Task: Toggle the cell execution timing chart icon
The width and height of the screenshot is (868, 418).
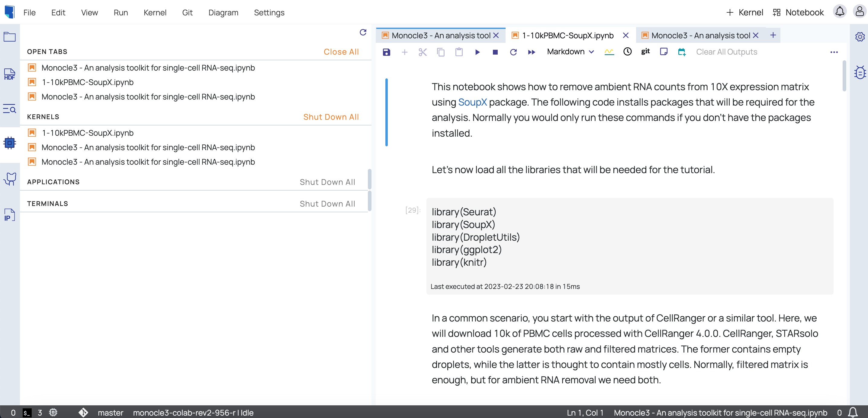Action: coord(609,52)
